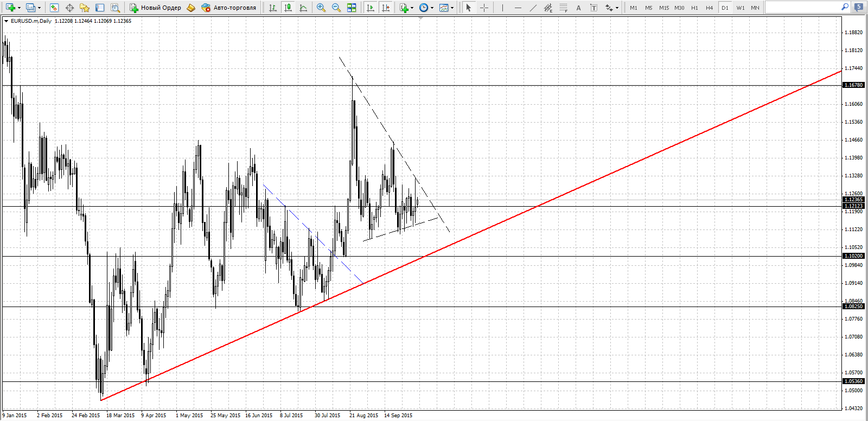The image size is (868, 421).
Task: Select the Equidistant Channel tool
Action: pos(548,8)
